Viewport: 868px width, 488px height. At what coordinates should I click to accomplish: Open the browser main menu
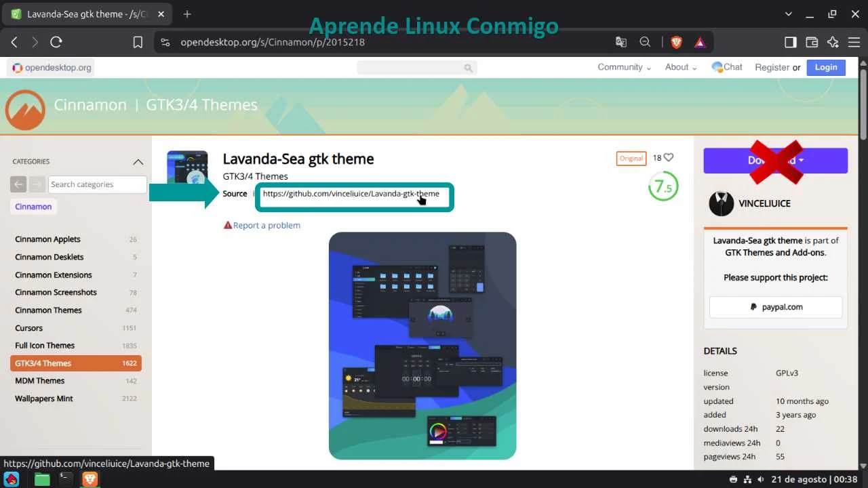pyautogui.click(x=854, y=42)
